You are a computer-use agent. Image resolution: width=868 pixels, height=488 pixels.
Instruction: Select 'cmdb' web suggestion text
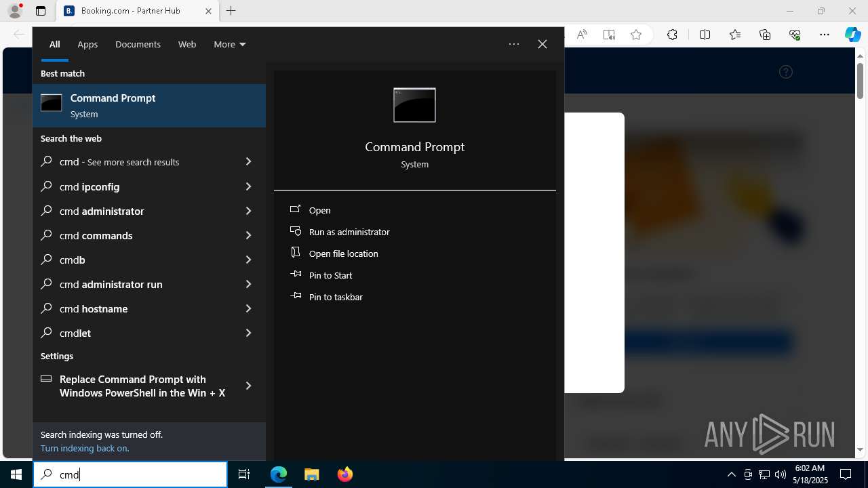pyautogui.click(x=73, y=260)
